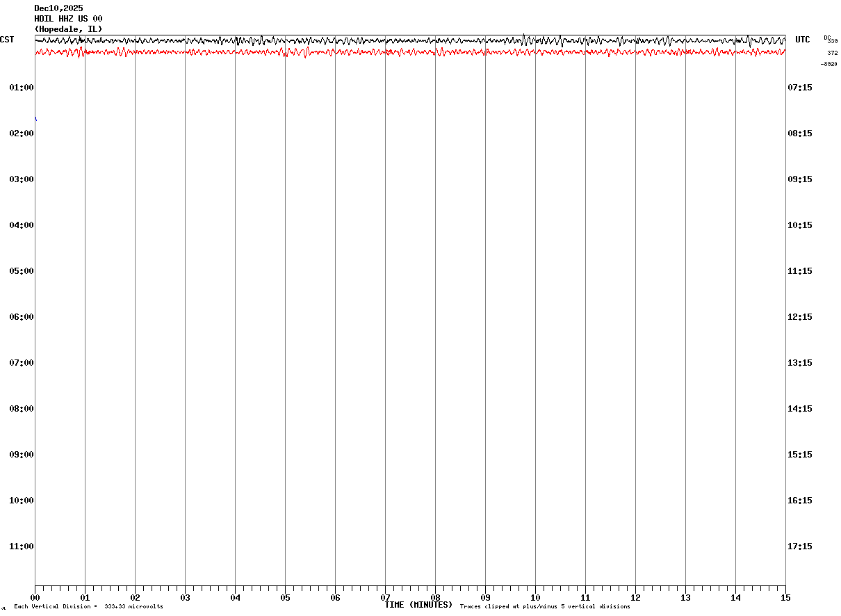The image size is (841, 616).
Task: Click the UTC row label 12:15
Action: [799, 317]
